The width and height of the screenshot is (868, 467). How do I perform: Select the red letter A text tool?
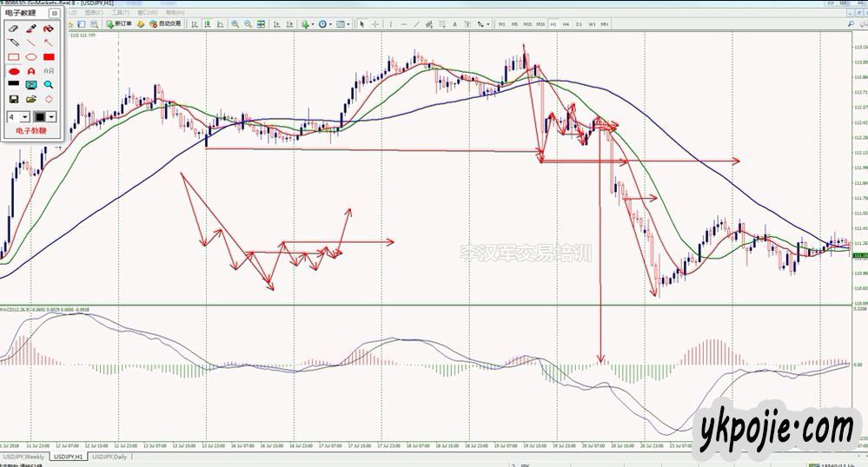tap(31, 70)
